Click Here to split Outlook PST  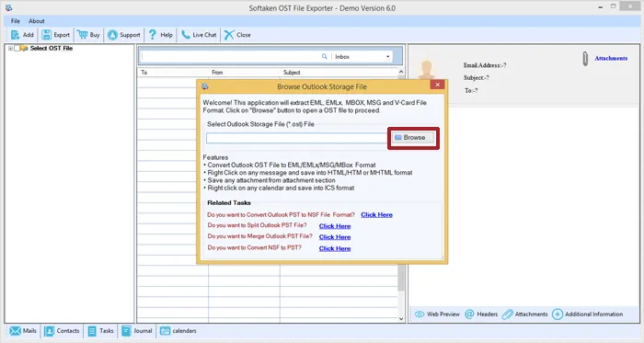tap(335, 226)
